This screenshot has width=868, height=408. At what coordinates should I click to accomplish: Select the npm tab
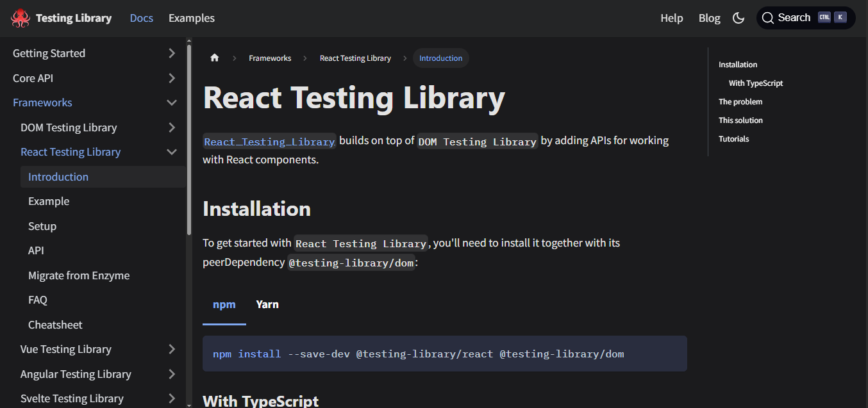point(224,305)
